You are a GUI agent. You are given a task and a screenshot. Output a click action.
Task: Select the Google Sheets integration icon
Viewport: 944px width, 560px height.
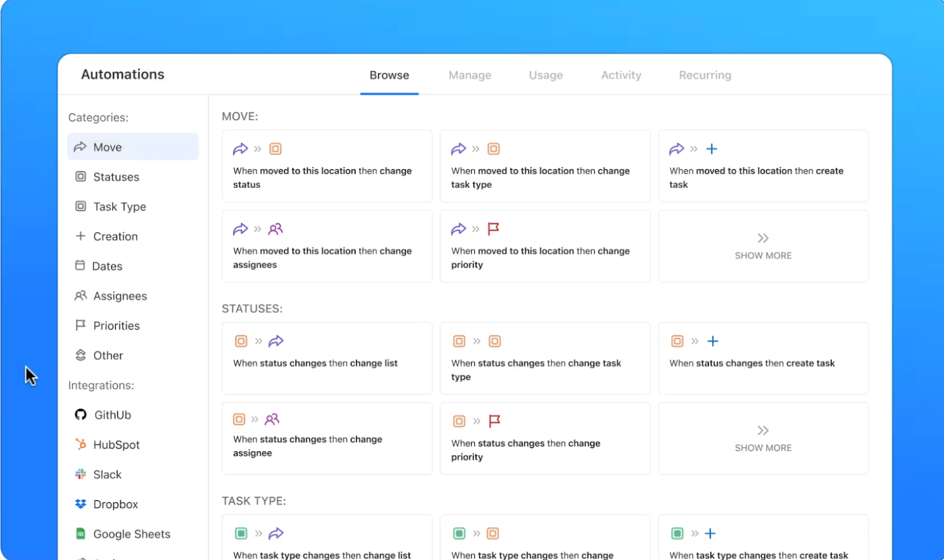point(80,533)
